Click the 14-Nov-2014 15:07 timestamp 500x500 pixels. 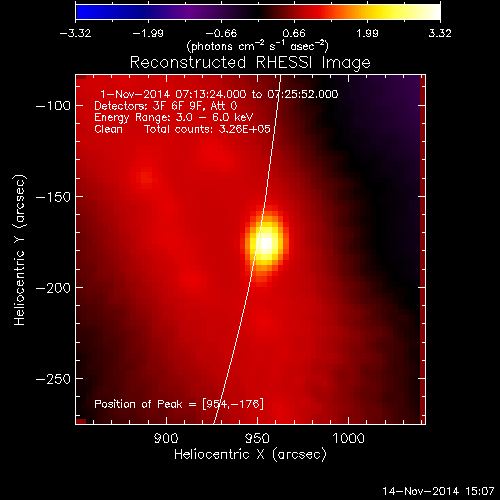pyautogui.click(x=438, y=491)
